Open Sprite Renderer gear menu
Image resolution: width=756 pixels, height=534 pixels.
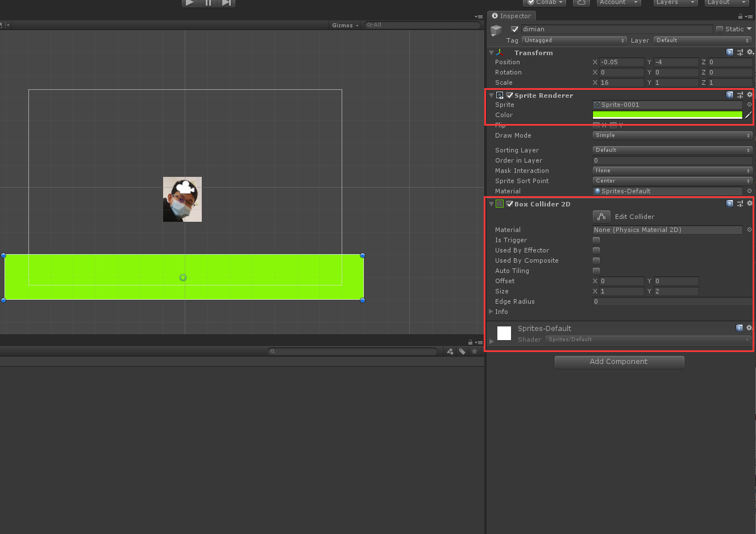click(x=750, y=95)
